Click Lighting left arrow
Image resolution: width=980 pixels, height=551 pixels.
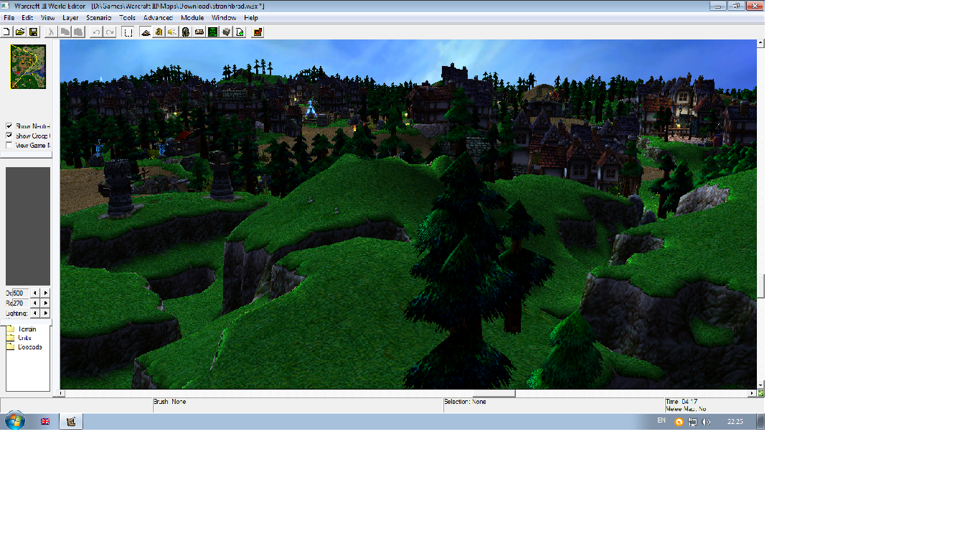[x=35, y=313]
